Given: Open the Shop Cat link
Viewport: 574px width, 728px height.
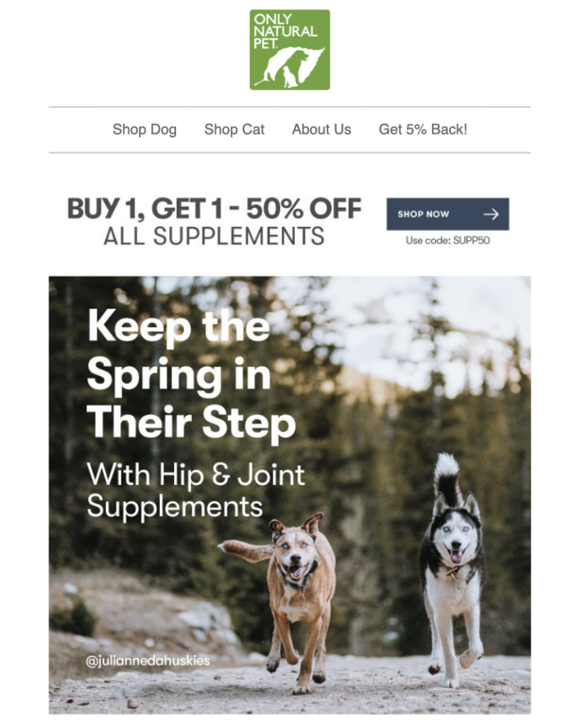Looking at the screenshot, I should click(234, 129).
